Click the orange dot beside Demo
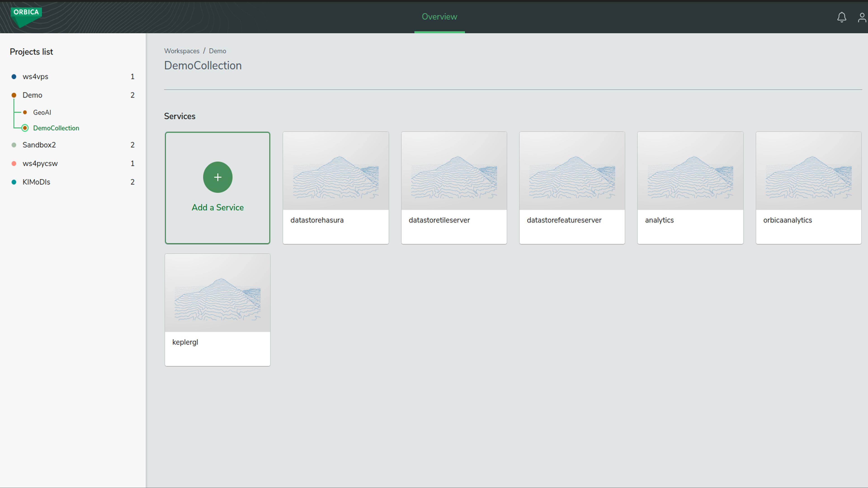This screenshot has width=868, height=488. [14, 95]
